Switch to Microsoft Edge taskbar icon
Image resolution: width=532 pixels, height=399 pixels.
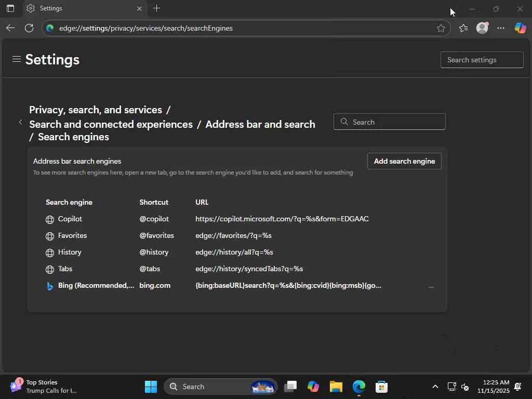coord(358,387)
